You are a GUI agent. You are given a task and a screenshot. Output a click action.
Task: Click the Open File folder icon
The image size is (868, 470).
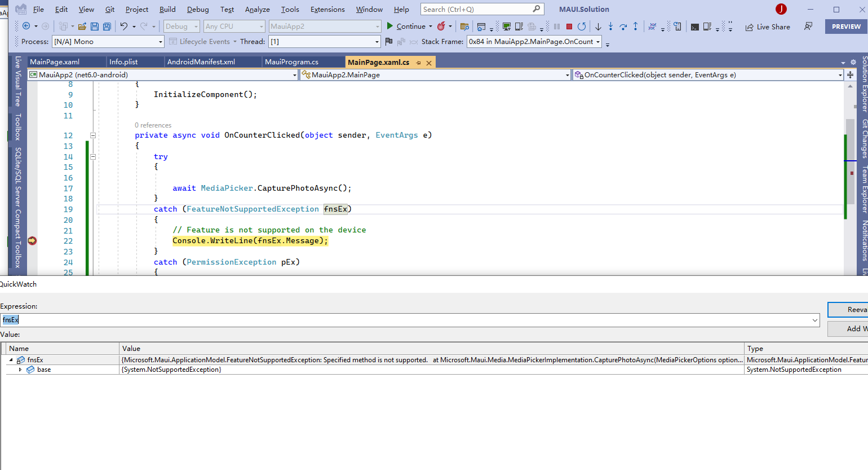click(x=82, y=27)
